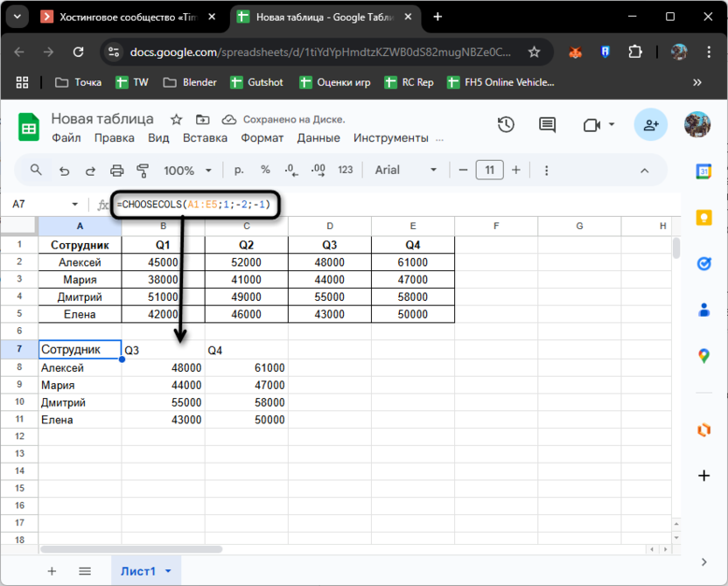Increase font size with plus button

click(516, 171)
